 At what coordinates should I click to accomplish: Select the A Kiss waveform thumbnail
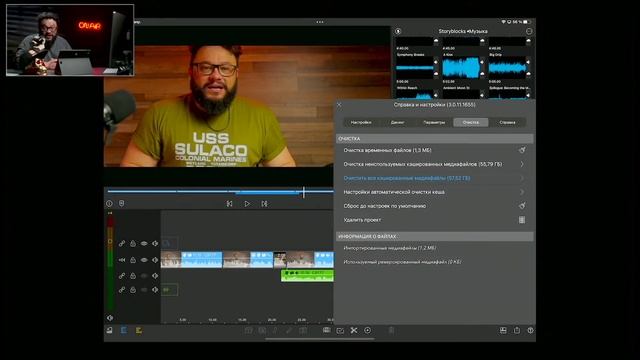click(461, 68)
